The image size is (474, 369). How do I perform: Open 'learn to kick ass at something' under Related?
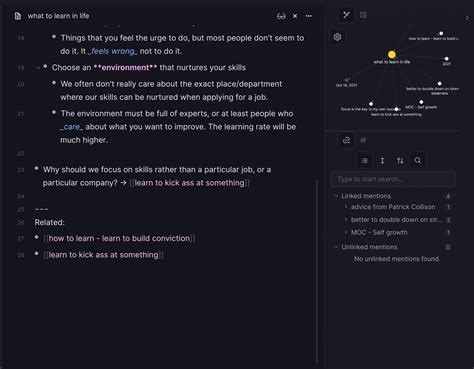click(x=103, y=255)
